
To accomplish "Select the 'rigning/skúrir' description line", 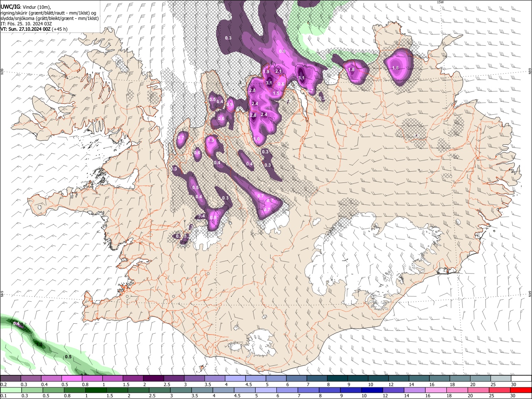I will coord(48,12).
